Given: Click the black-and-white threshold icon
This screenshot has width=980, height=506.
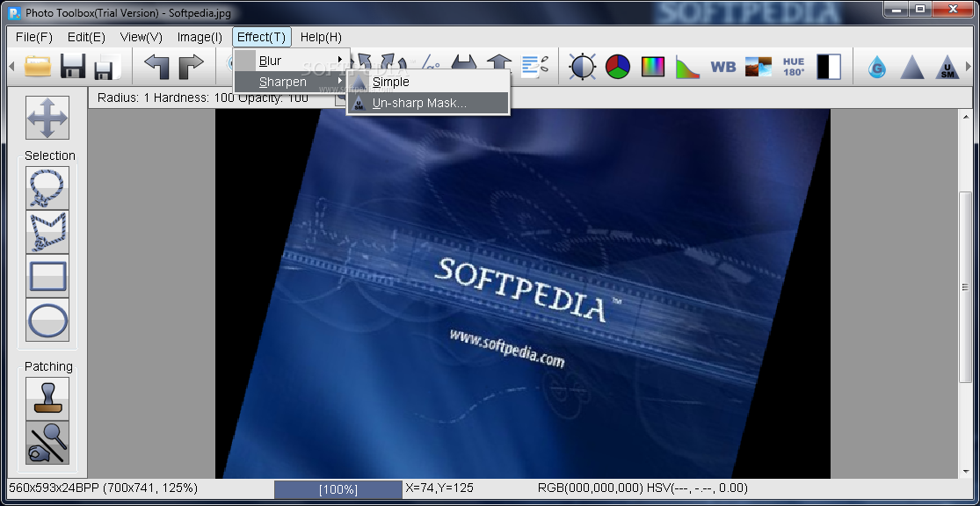Looking at the screenshot, I should tap(829, 66).
